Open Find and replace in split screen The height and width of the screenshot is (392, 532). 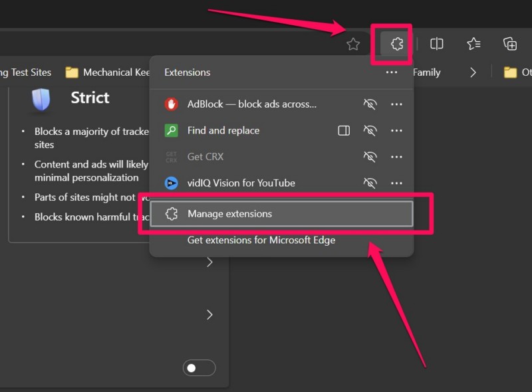[343, 130]
